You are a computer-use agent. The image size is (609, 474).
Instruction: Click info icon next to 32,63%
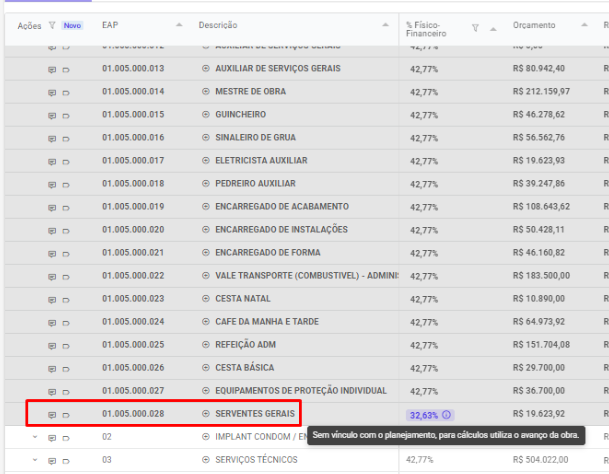(x=447, y=415)
